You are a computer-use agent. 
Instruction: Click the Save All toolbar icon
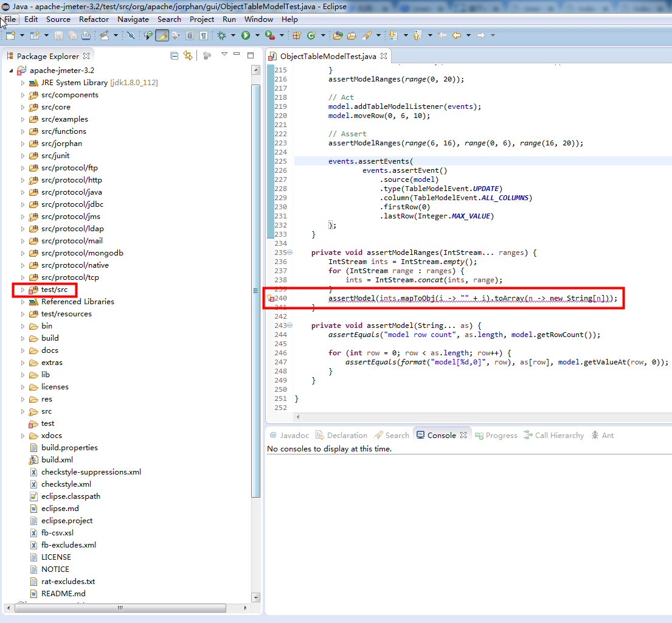[72, 35]
